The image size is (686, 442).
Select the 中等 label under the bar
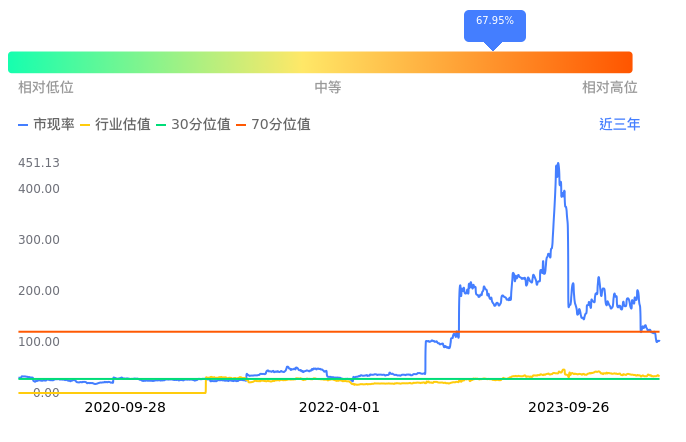(x=328, y=88)
